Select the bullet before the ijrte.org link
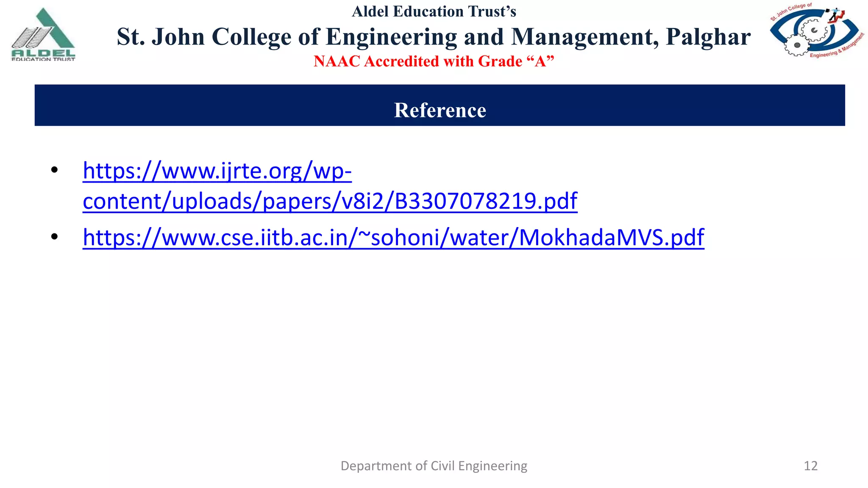Screen dimensions: 868x488 tap(54, 170)
